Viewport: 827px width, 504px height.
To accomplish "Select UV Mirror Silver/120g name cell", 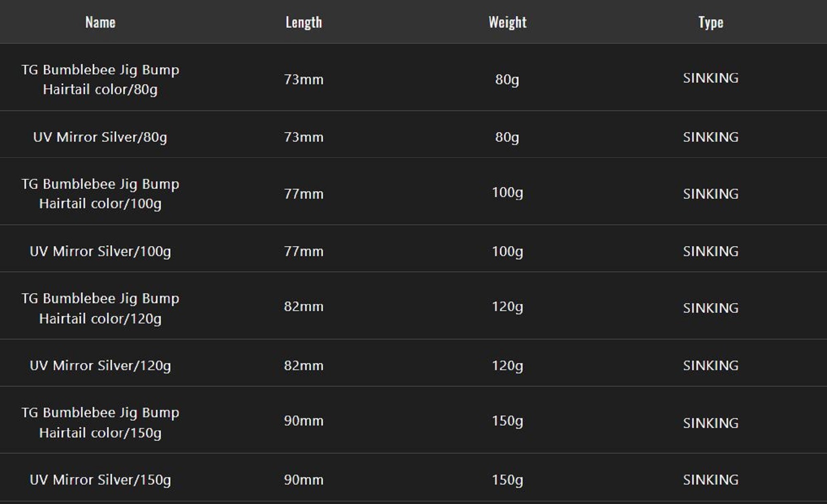I will 100,366.
